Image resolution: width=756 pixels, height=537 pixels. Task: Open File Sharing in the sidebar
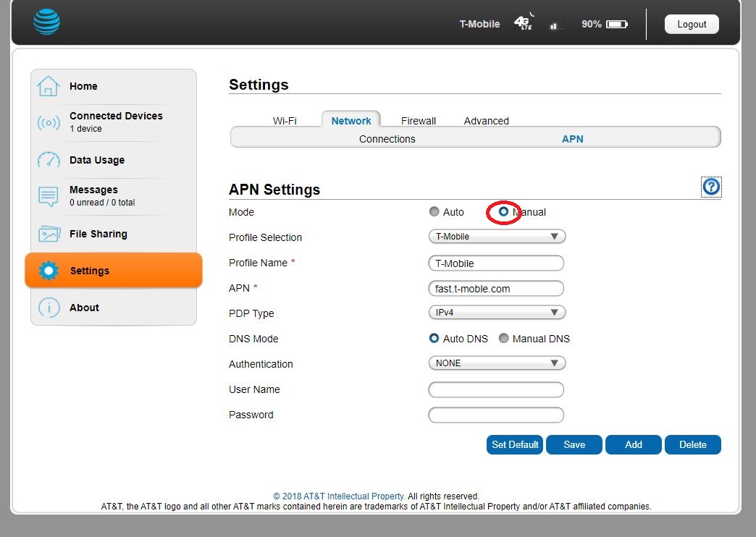114,234
